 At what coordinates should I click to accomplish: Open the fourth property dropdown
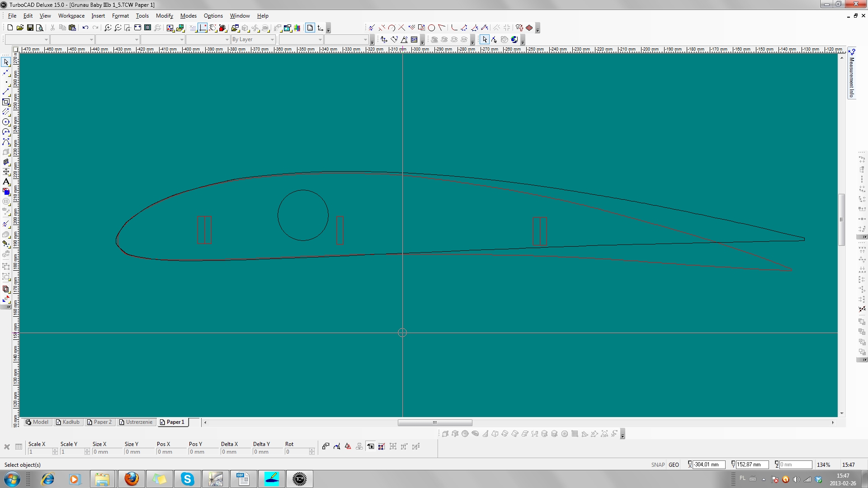(163, 39)
